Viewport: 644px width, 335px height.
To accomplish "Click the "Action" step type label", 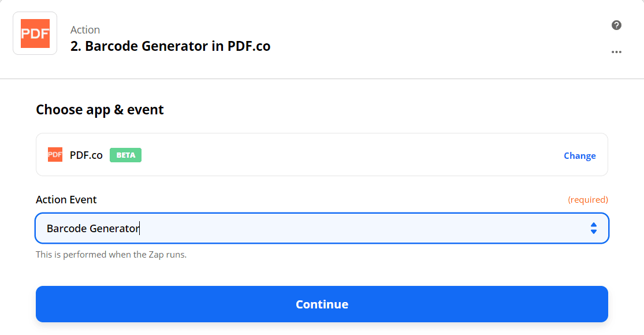I will (85, 29).
